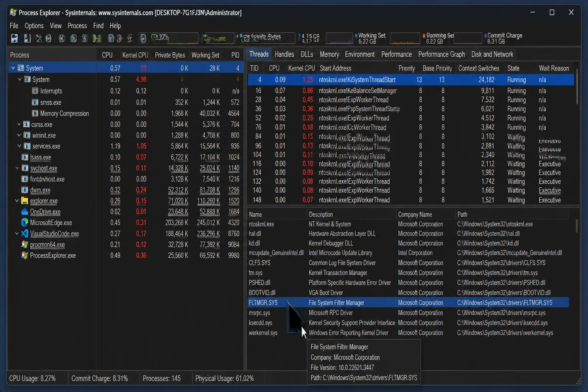Click the dwm.exe process icon
Screen dimensions: 588x392
coord(25,190)
